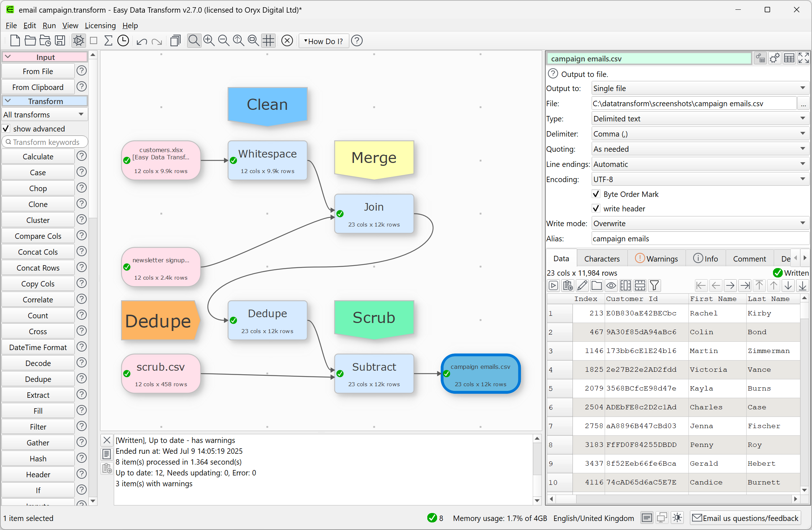Click the pencil edit icon in data toolbar

[x=582, y=285]
